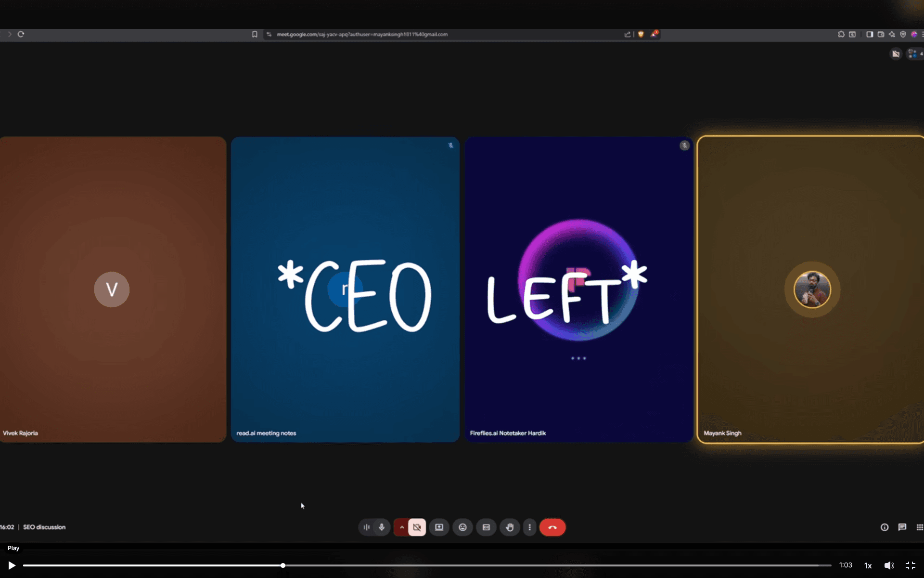Open the browser main hamburger menu
This screenshot has height=578, width=924.
click(x=922, y=34)
